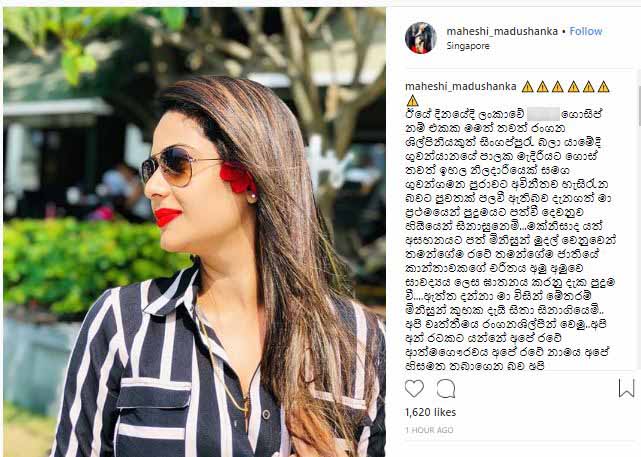This screenshot has height=457, width=641.
Task: Open the post permalink via 1 HOUR AGO
Action: (429, 430)
